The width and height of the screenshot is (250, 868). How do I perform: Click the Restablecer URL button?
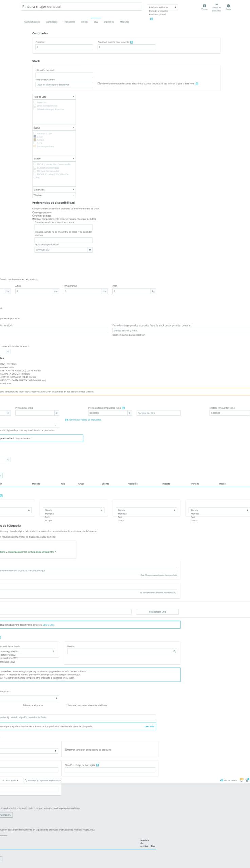coord(157,612)
